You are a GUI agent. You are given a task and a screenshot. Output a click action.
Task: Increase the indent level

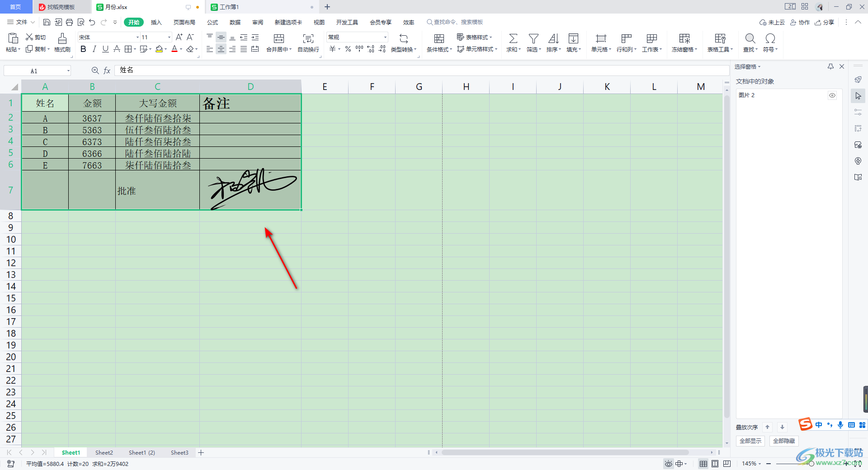coord(255,37)
